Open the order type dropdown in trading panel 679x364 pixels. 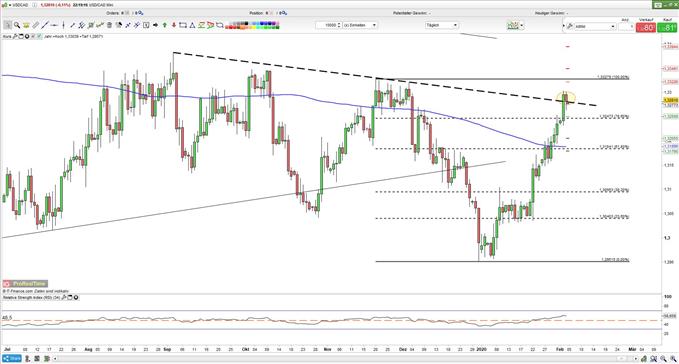tap(595, 26)
